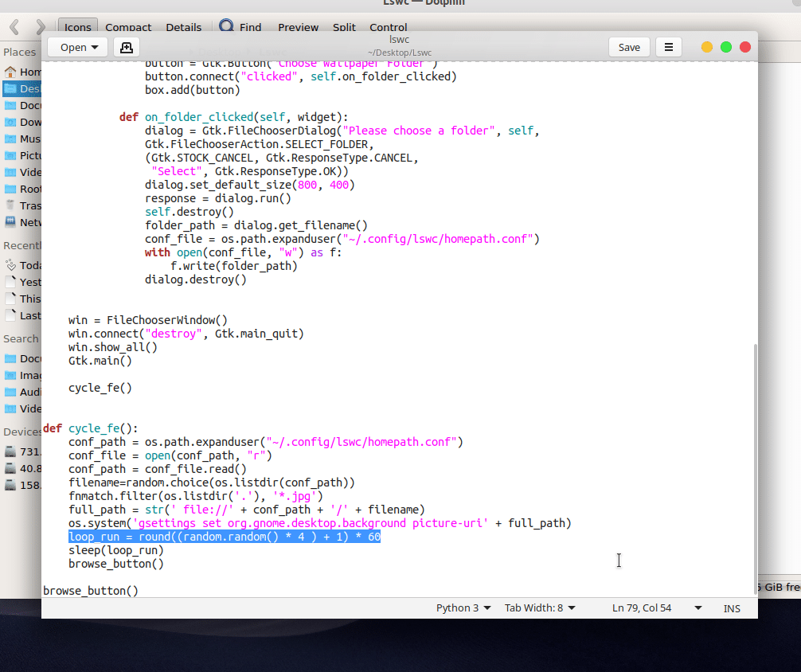The image size is (801, 672).
Task: Show Today's recently saved files
Action: click(22, 265)
